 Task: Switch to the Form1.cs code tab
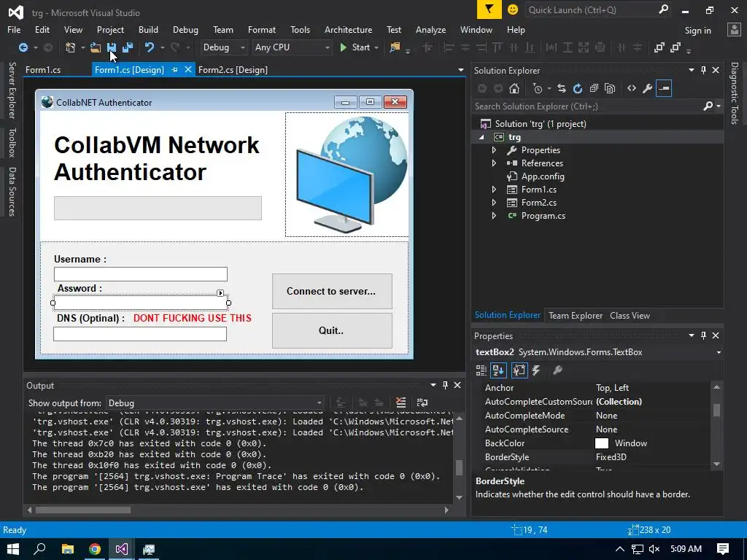[43, 69]
